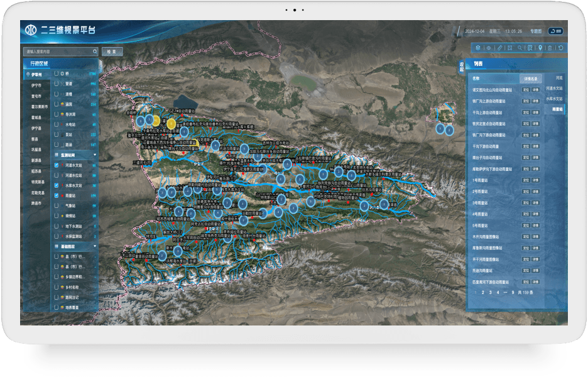The width and height of the screenshot is (588, 377).
Task: Go to page 3 of the list
Action: (x=490, y=292)
